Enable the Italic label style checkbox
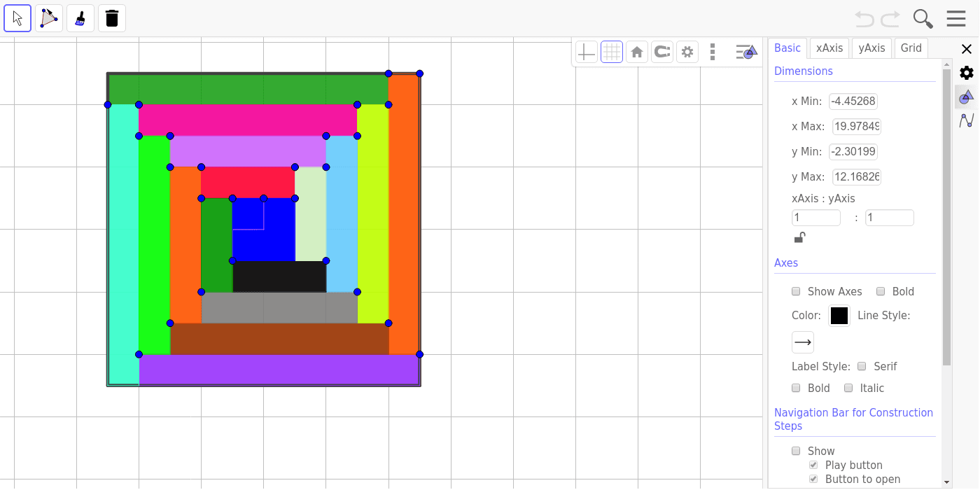Viewport: 980px width, 490px height. coord(848,388)
